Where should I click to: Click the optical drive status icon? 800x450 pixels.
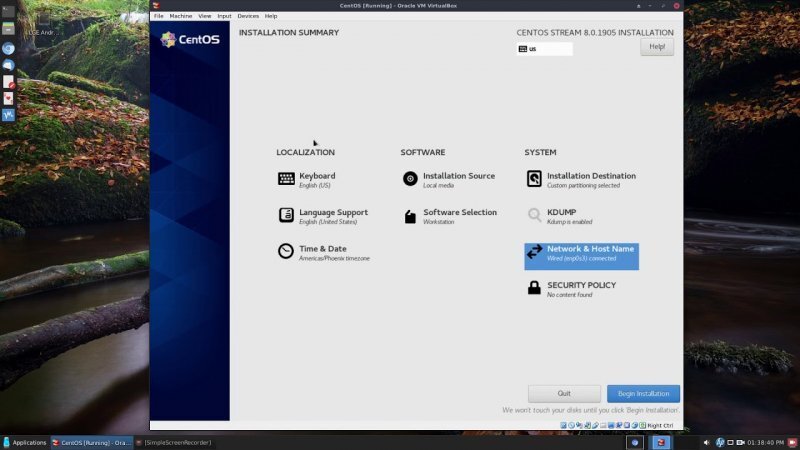[x=571, y=426]
